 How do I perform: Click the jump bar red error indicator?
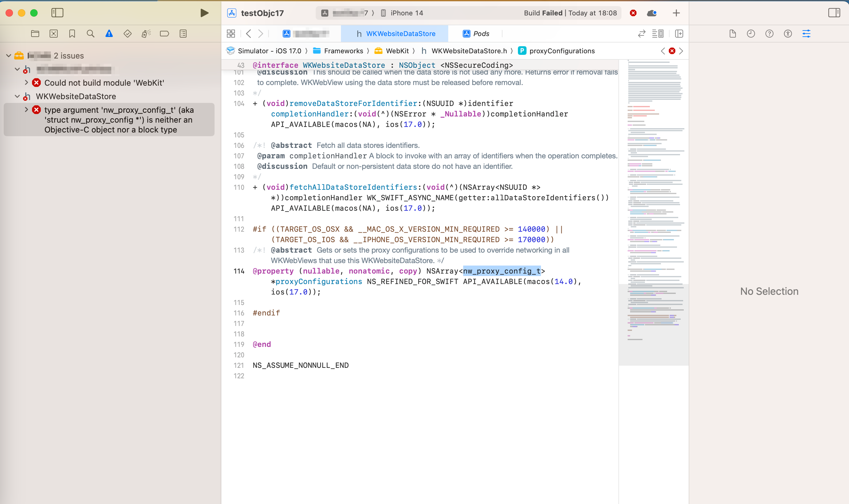(x=672, y=51)
